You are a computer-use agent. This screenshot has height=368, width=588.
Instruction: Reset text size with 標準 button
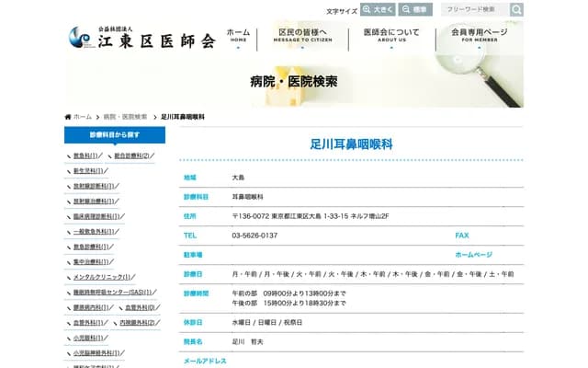point(416,9)
